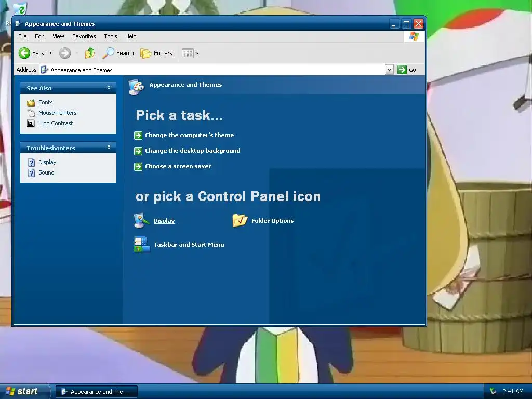
Task: Go up one folder level
Action: pos(90,53)
